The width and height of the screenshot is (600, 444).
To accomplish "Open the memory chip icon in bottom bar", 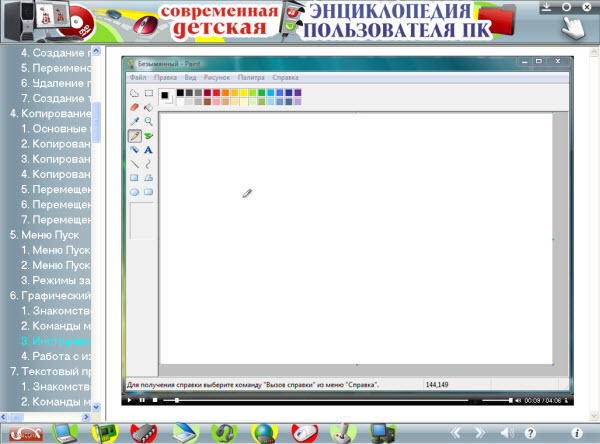I will pos(144,433).
